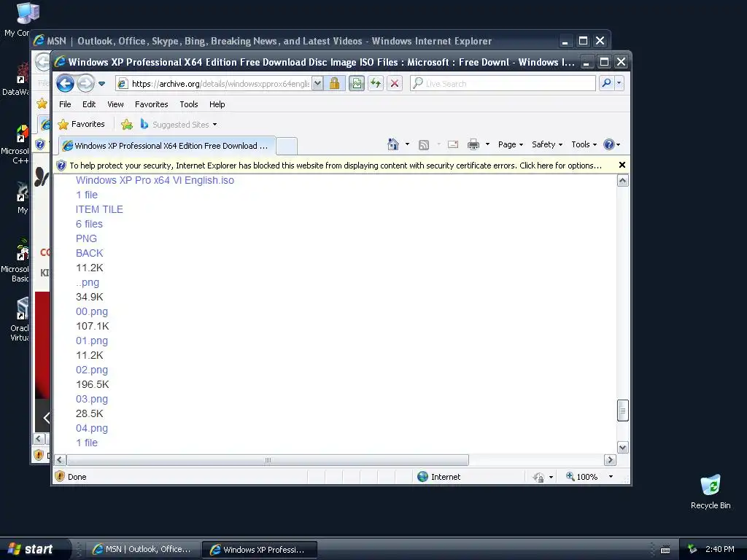
Task: Close the security information bar
Action: [x=622, y=165]
